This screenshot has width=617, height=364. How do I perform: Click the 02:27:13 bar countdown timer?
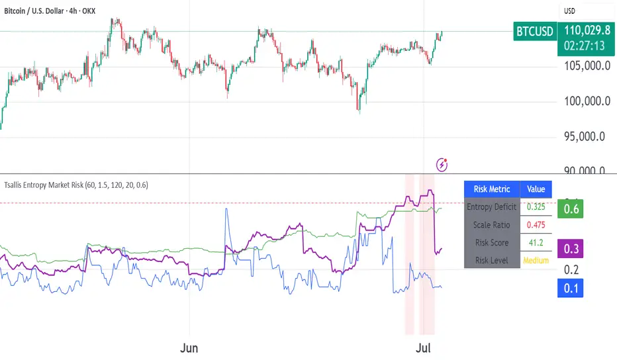click(584, 46)
